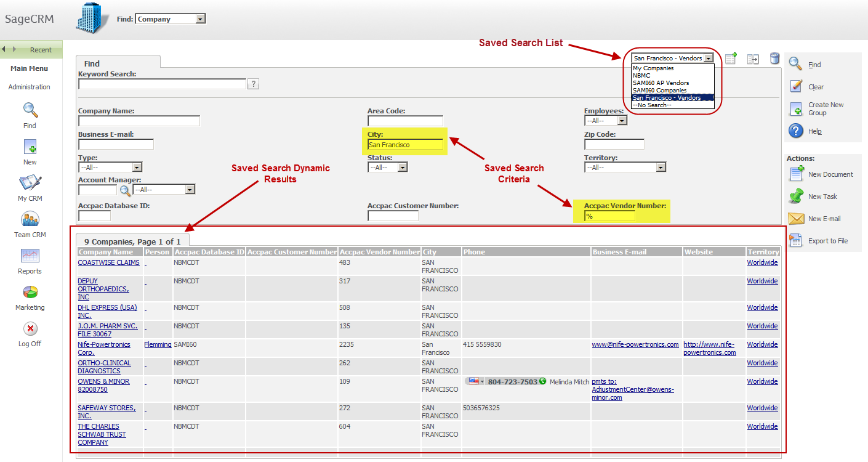Click the keyword search help question button
The image size is (868, 462).
[253, 84]
